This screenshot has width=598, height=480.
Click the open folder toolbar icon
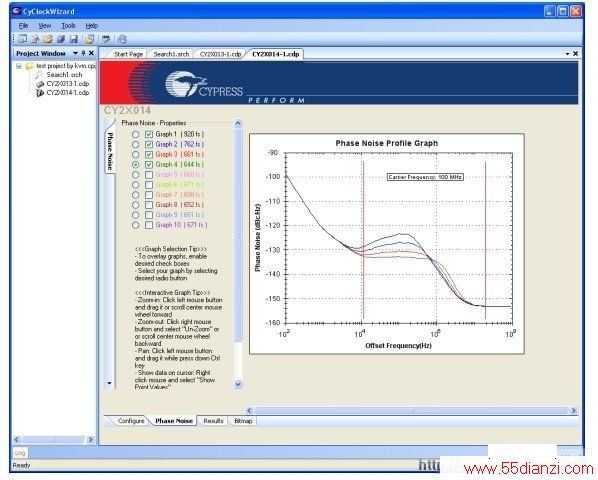(48, 39)
